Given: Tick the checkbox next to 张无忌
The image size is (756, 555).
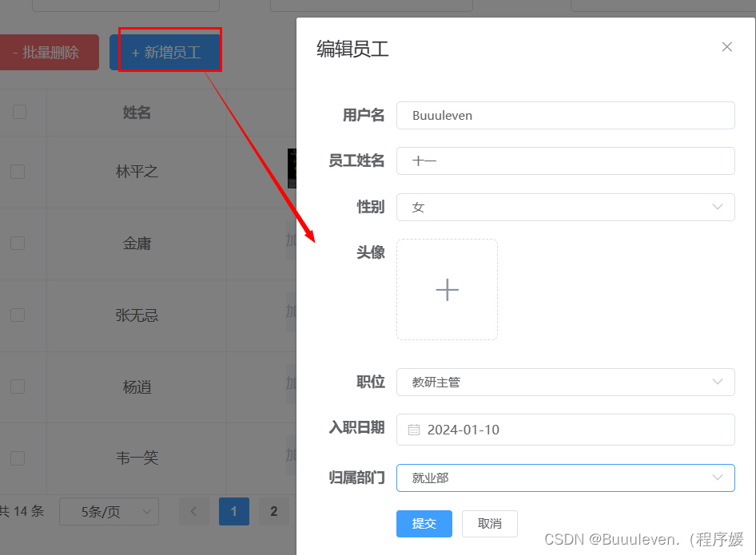Looking at the screenshot, I should (17, 315).
